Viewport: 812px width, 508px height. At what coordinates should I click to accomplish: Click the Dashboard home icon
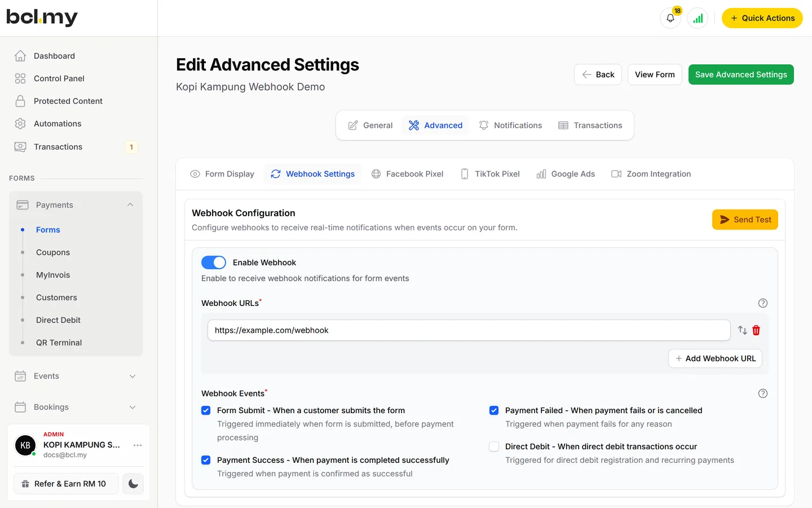coord(20,56)
